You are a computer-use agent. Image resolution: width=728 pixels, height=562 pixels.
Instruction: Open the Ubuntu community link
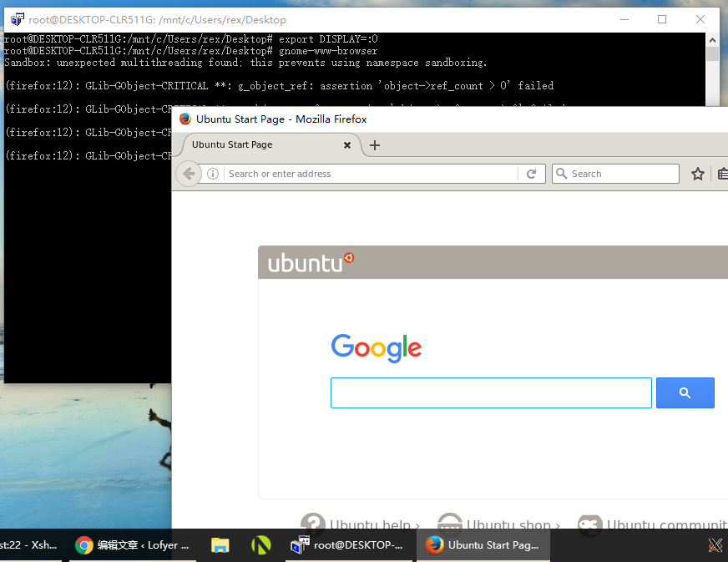(652, 524)
